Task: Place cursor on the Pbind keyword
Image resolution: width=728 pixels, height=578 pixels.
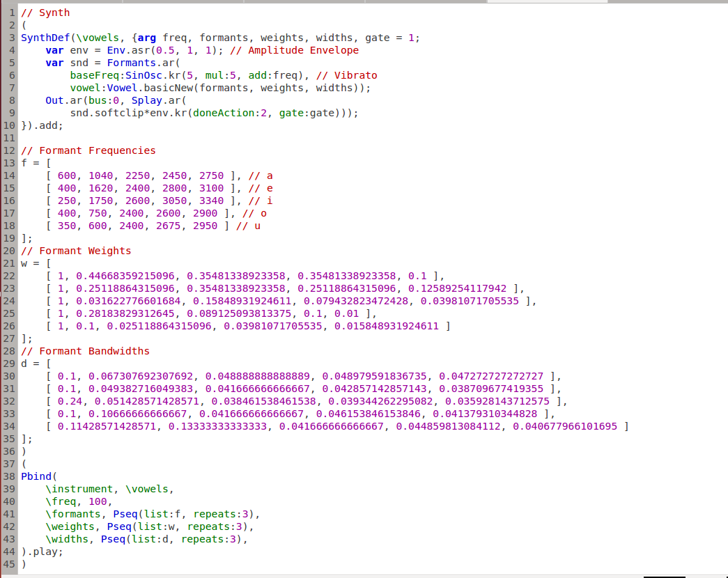Action: click(x=36, y=476)
